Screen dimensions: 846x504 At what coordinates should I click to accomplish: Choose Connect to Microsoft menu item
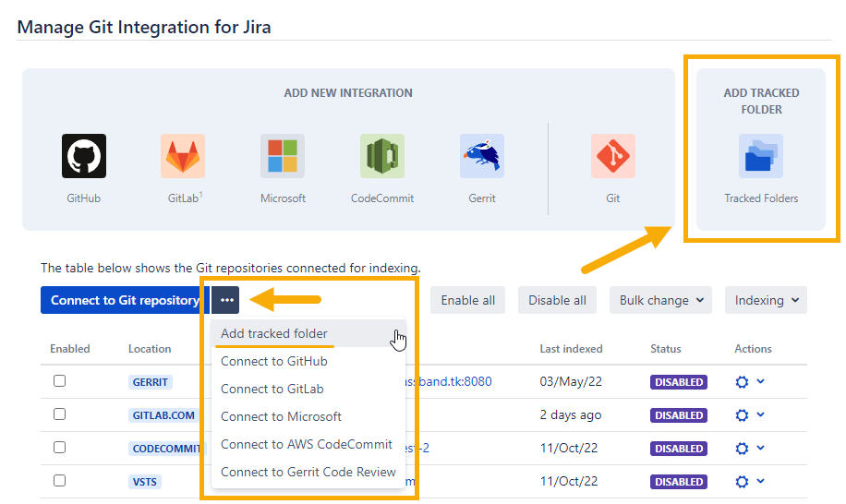[308, 416]
